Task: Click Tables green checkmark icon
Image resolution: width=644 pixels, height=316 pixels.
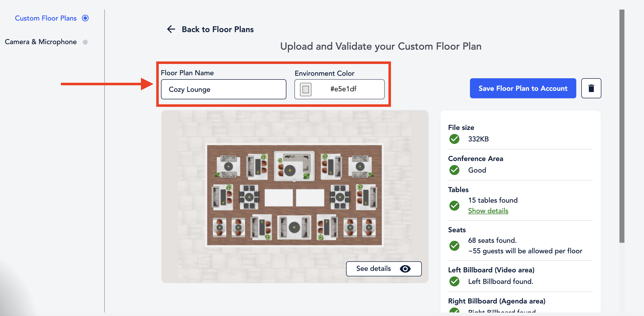Action: 454,206
